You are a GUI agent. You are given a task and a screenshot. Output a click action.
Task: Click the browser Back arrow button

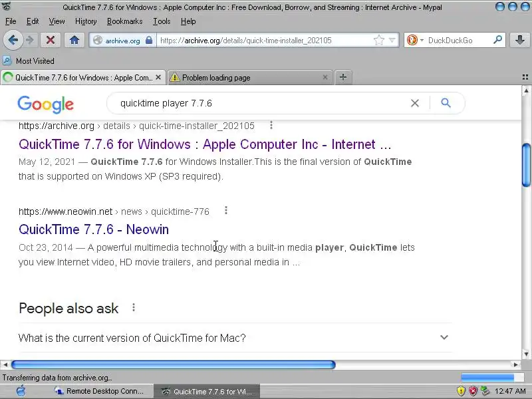[x=13, y=41]
